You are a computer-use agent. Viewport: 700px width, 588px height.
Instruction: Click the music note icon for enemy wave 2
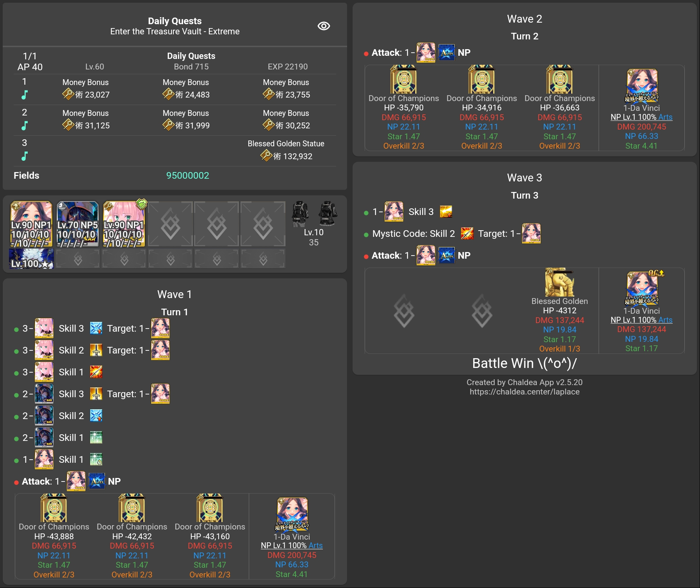[x=24, y=126]
